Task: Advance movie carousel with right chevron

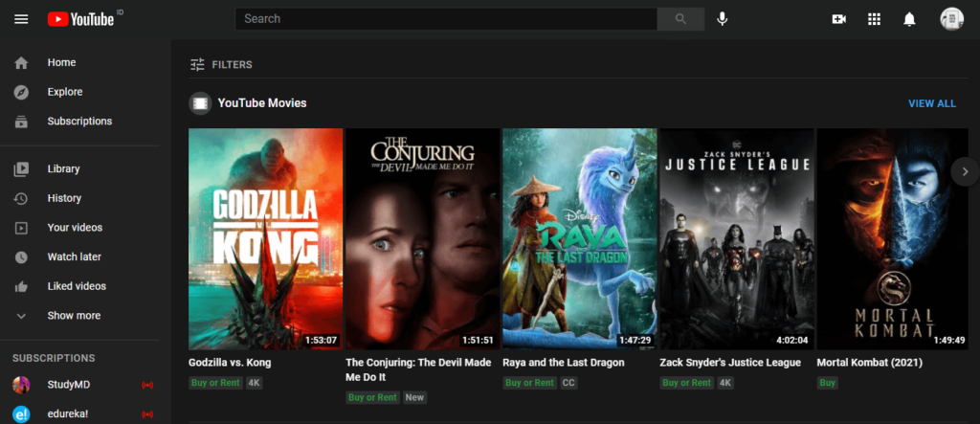Action: point(965,170)
